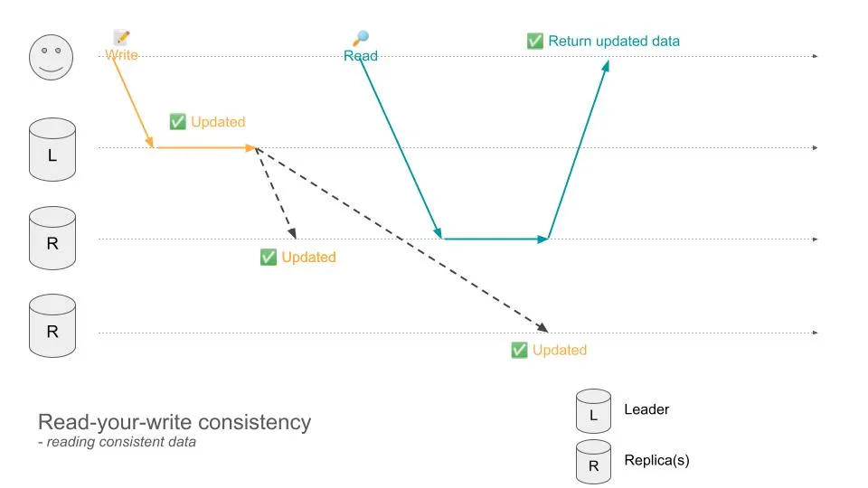Select the upper replica cylinder on the timeline
868x488 pixels.
(x=52, y=239)
